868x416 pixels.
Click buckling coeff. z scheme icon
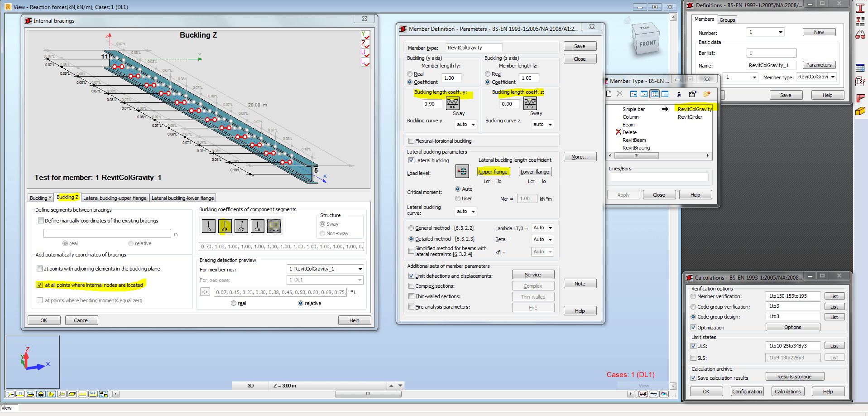530,103
